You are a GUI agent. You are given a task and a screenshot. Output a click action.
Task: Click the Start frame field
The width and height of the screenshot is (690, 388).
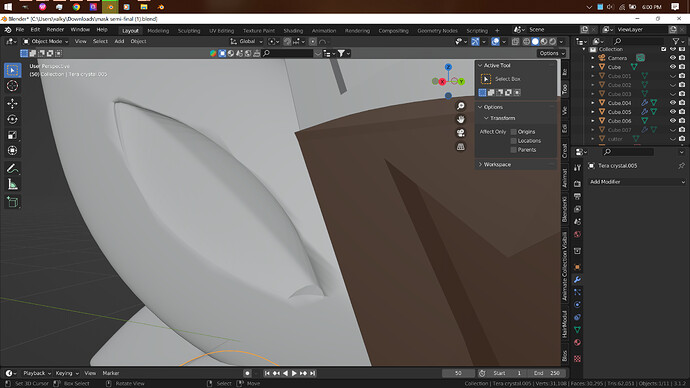tap(507, 373)
